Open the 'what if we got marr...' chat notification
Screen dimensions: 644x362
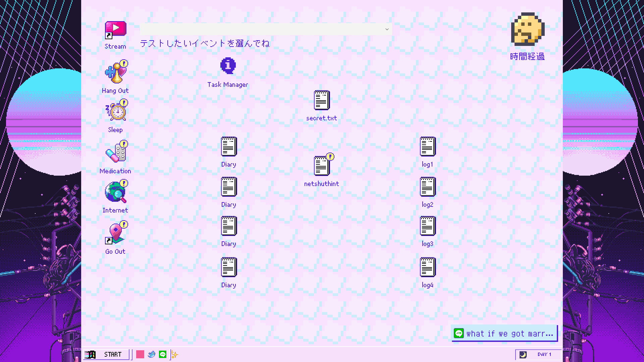coord(504,334)
